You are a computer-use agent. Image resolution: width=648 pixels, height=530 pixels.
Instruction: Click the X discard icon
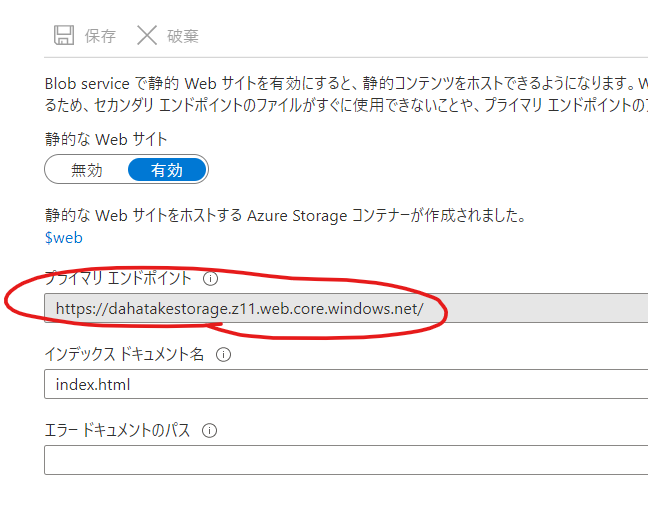(x=147, y=35)
